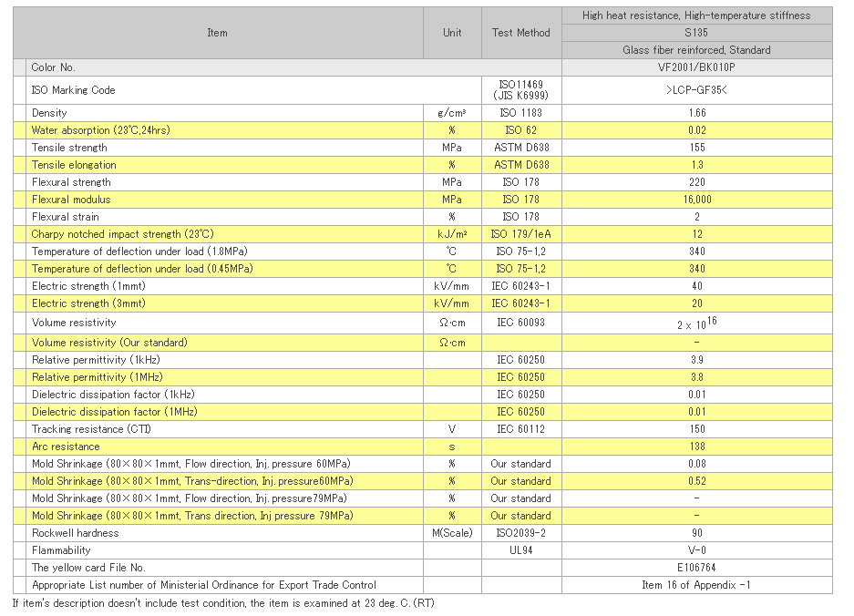
Task: Click 'High heat resistance, High-temperature stiffness' header
Action: [x=696, y=15]
